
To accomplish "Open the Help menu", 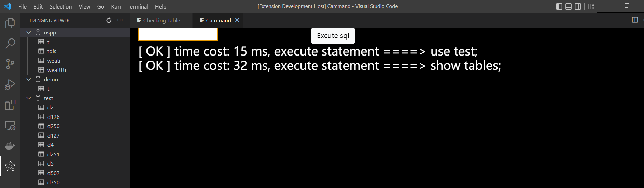I will 160,6.
